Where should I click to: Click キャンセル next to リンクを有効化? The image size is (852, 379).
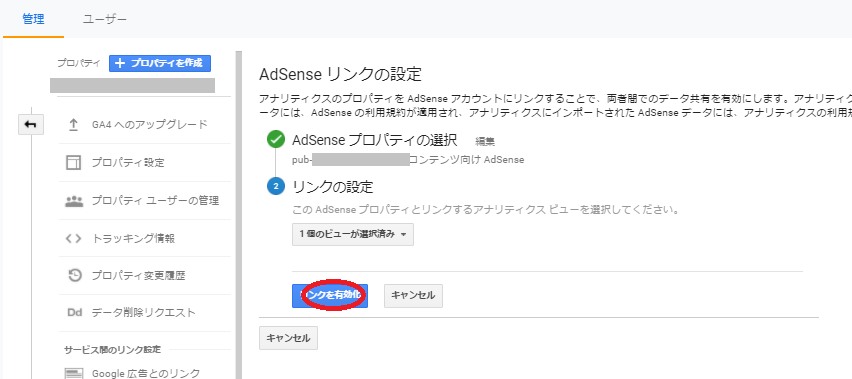413,295
